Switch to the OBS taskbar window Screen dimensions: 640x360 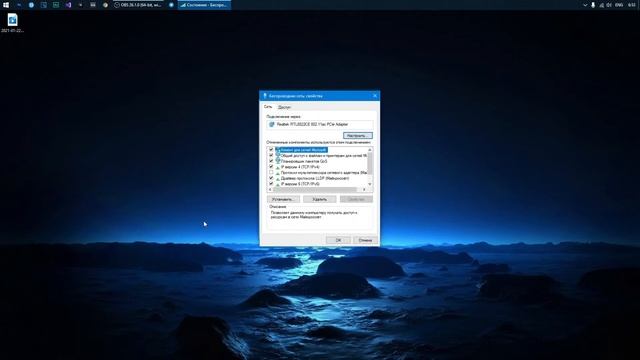click(138, 5)
